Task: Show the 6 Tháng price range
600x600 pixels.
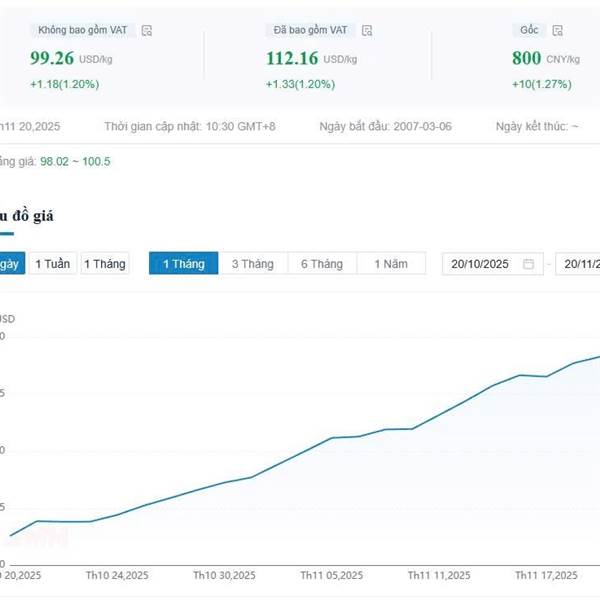Action: tap(322, 264)
